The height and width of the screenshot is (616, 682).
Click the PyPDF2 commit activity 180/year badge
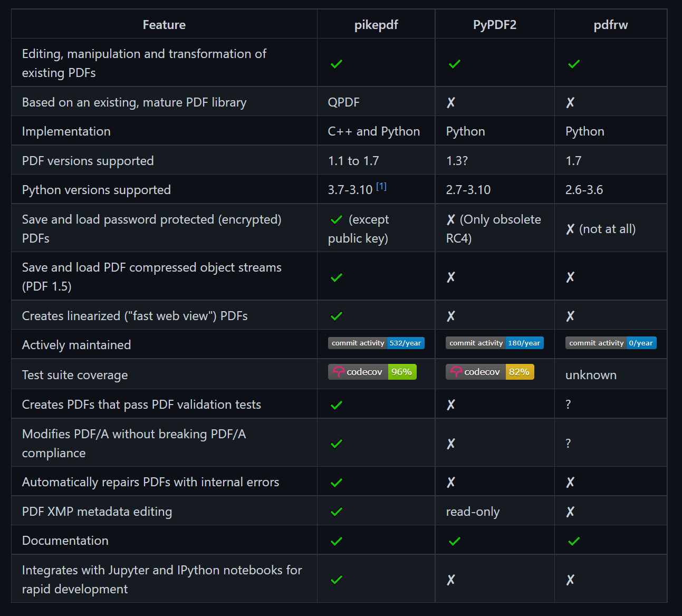click(x=495, y=343)
